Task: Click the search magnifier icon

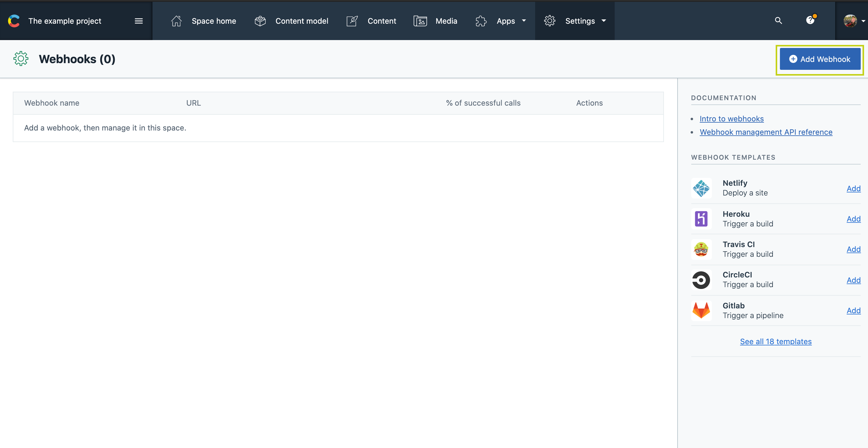Action: tap(778, 21)
